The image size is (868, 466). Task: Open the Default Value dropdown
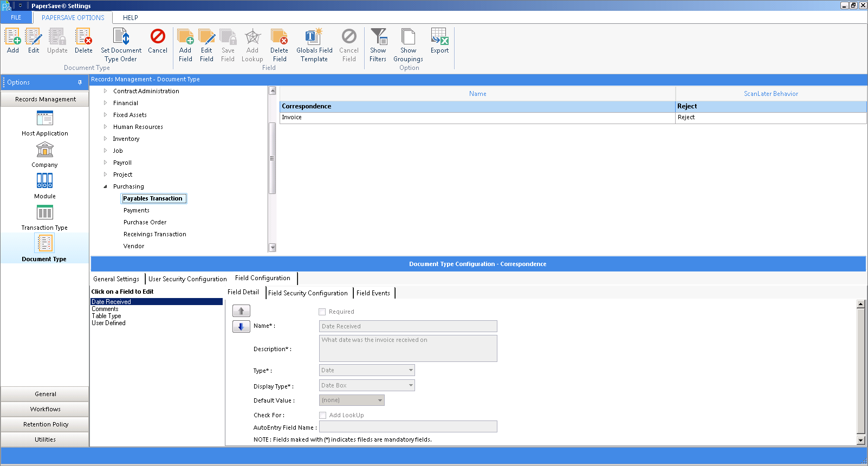click(x=380, y=400)
